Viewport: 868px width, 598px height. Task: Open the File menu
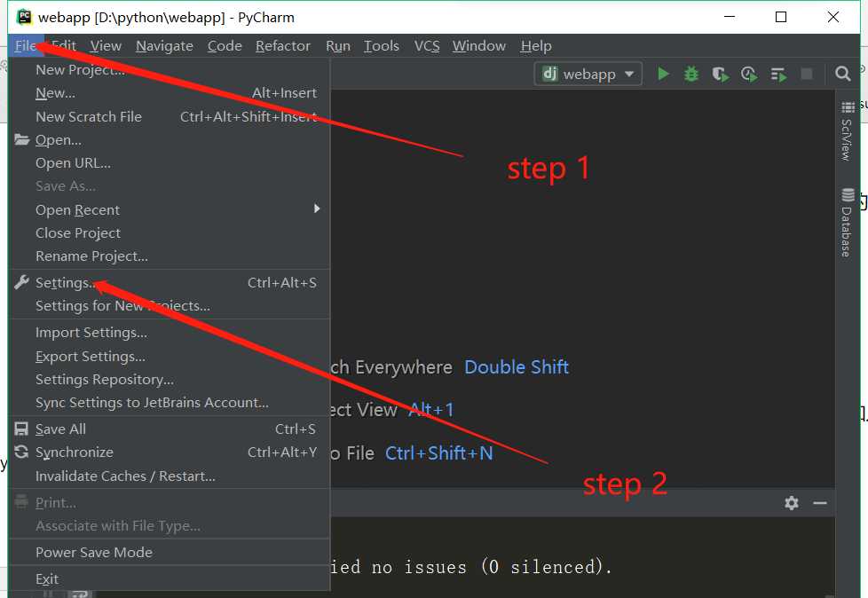click(26, 46)
